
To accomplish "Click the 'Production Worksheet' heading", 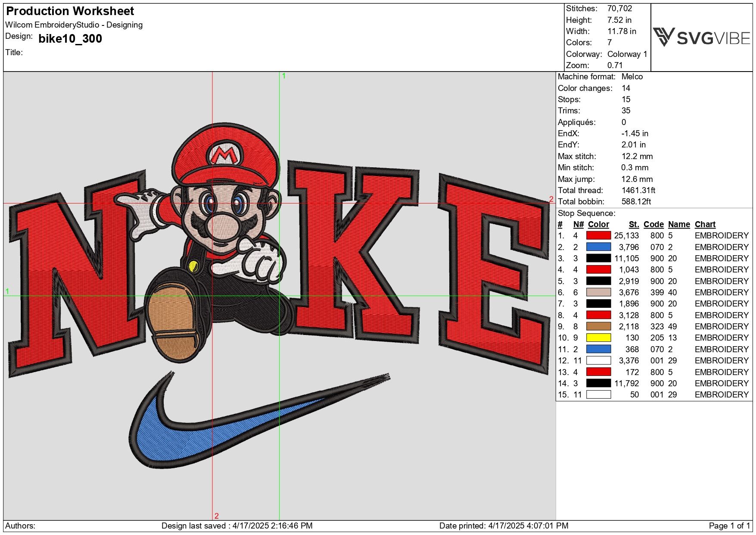I will point(70,11).
